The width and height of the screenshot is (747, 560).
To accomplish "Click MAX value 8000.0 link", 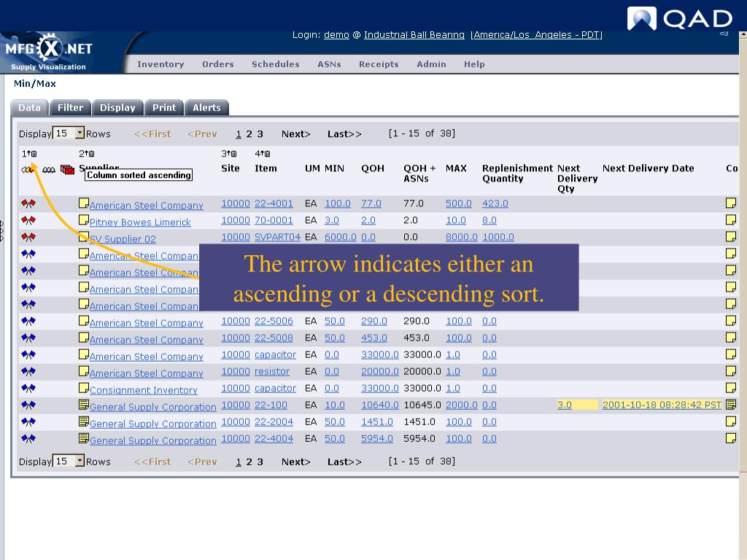I will [x=461, y=237].
